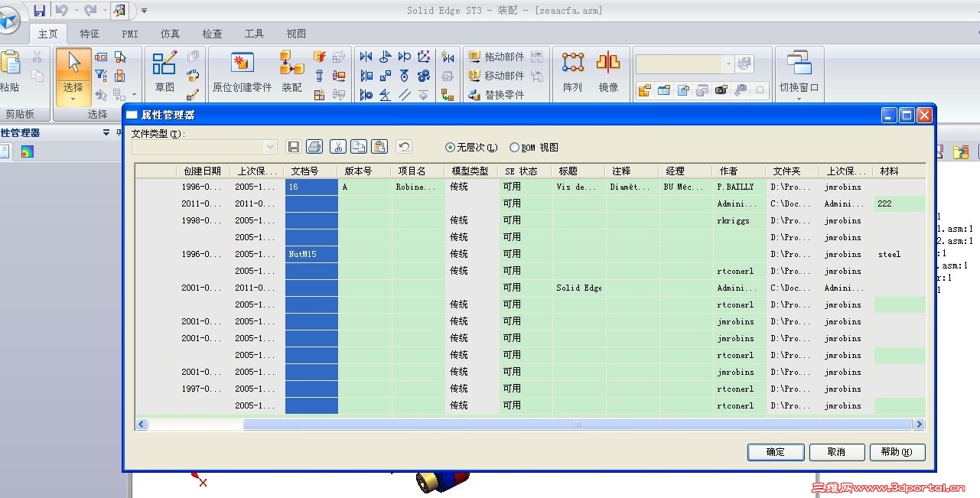The width and height of the screenshot is (980, 498).
Task: Click the camera icon in the ribbon configuration group
Action: point(721,90)
